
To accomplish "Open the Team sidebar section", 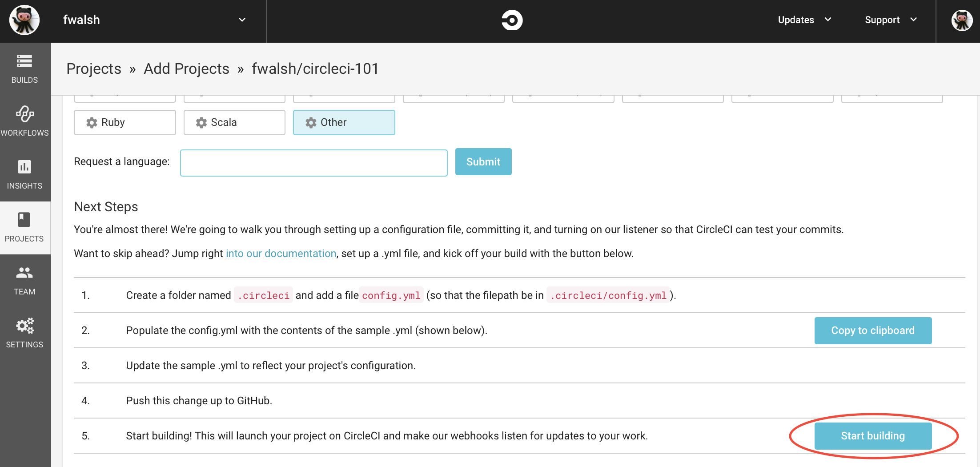I will (x=25, y=281).
